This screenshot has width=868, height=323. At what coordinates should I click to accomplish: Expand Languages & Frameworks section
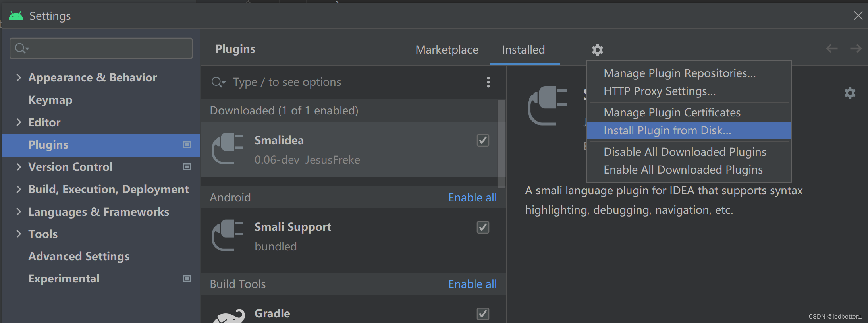18,211
